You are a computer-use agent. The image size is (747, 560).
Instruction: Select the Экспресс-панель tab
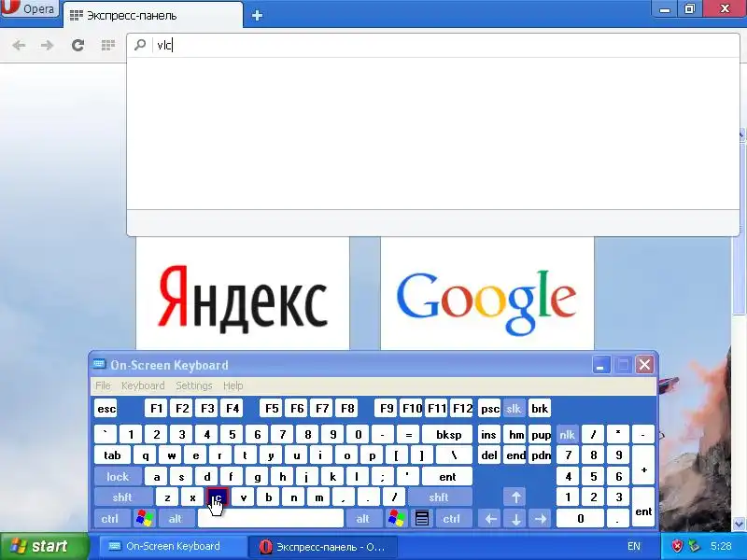[x=152, y=15]
